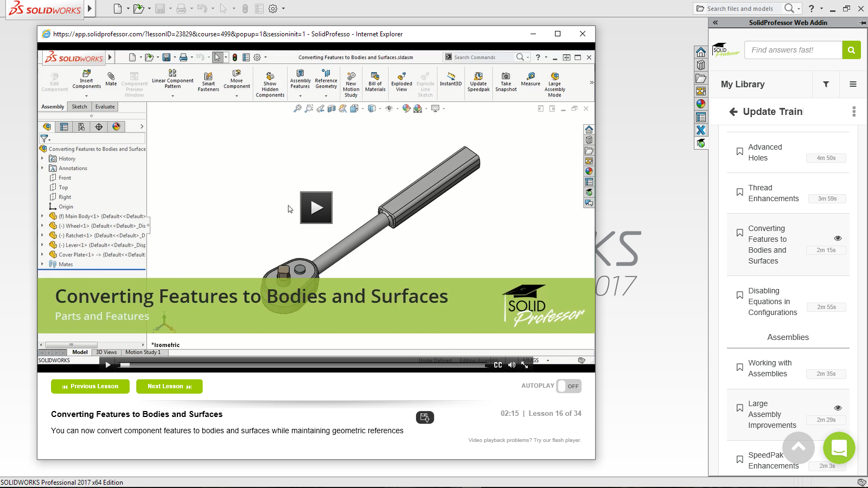Open the lesson notes icon beside the title
Screen dimensions: 868x488
tap(425, 418)
